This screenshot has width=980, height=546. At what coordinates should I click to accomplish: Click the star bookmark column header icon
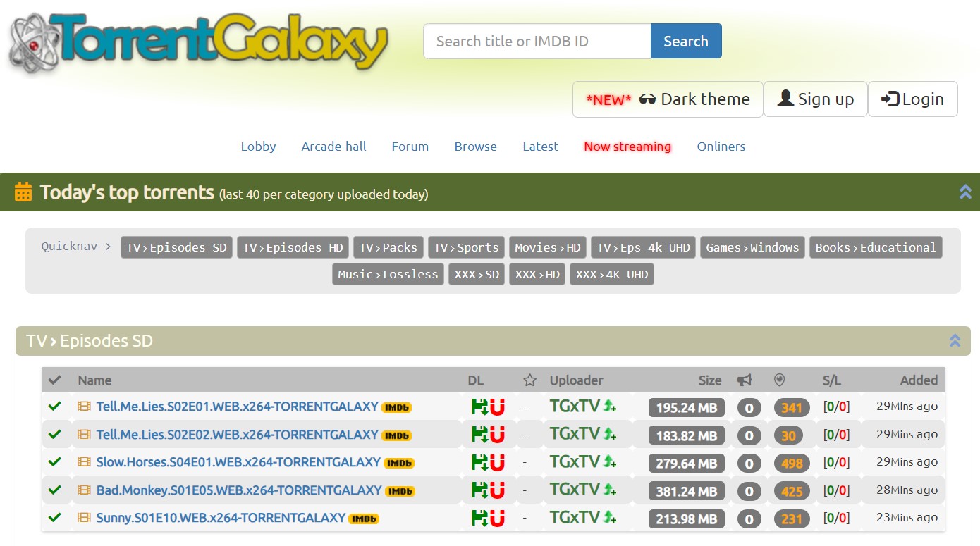pos(530,380)
